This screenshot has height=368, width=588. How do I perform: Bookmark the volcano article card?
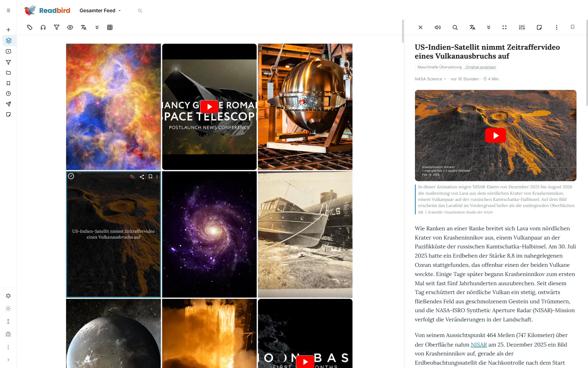click(x=150, y=177)
